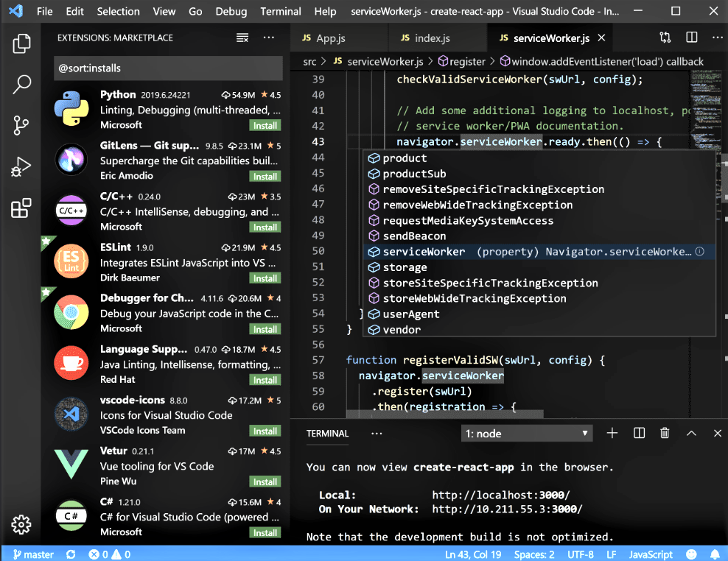Install the Python extension
Screen dimensions: 728x561
tap(265, 125)
